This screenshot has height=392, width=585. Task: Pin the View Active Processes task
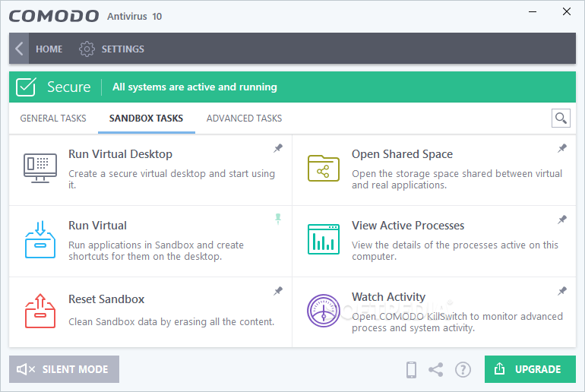point(562,220)
